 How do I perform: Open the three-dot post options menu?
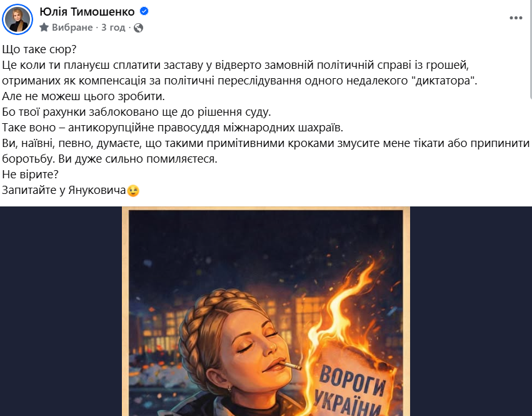516,18
